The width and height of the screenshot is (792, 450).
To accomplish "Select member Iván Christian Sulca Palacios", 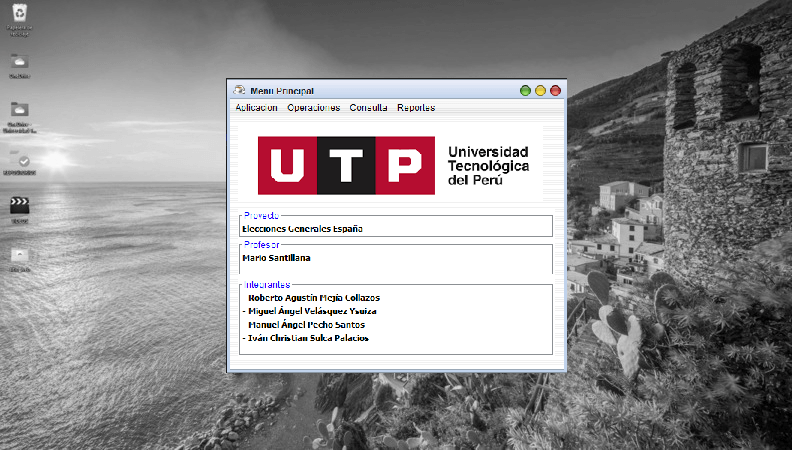I will click(x=308, y=338).
